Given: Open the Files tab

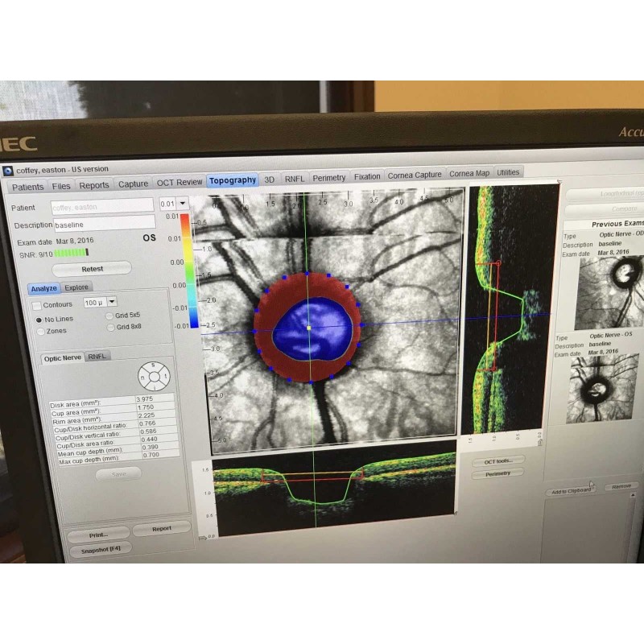Looking at the screenshot, I should (61, 186).
